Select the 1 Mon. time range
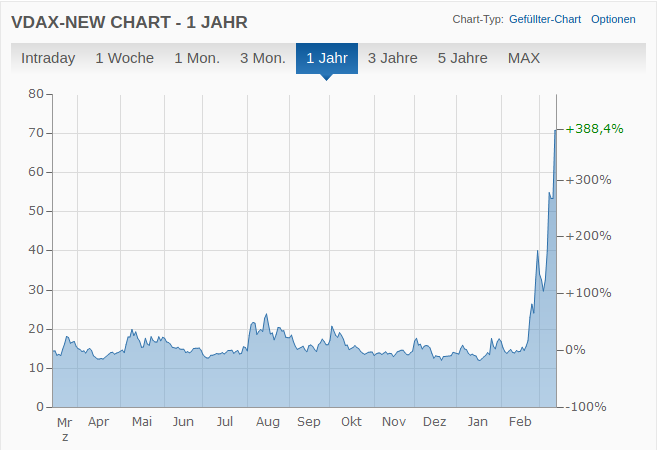 pyautogui.click(x=197, y=58)
